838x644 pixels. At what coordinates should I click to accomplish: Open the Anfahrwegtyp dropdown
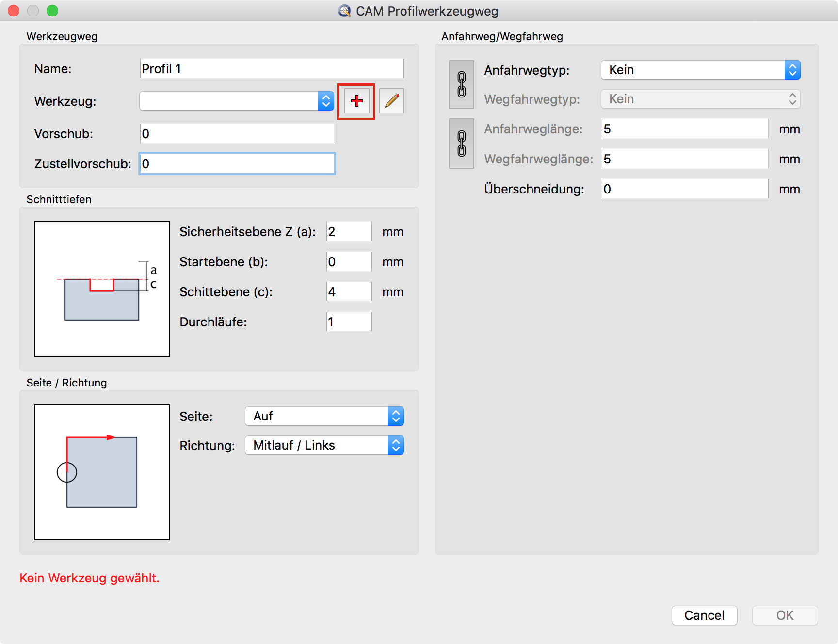pyautogui.click(x=700, y=70)
